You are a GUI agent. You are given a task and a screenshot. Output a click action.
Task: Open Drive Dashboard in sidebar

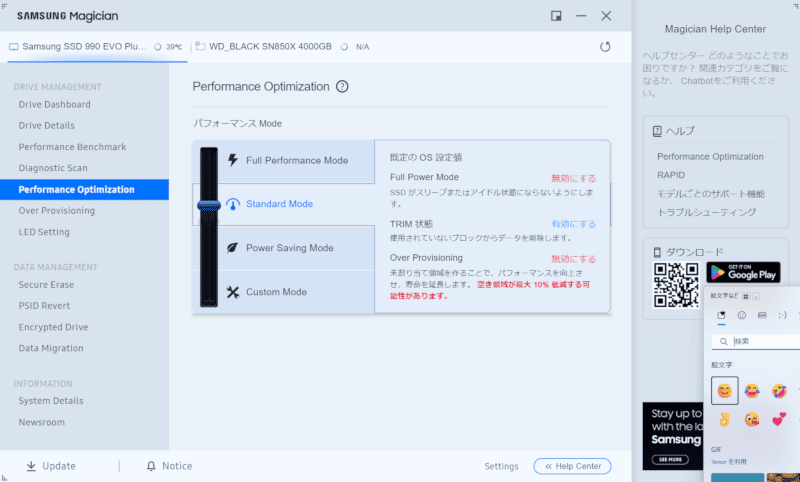(x=55, y=104)
